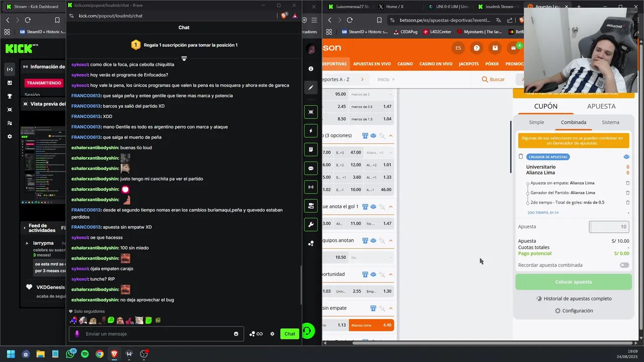Screen dimensions: 644x362
Task: Open APUESTAS EN VIVO menu
Action: pyautogui.click(x=372, y=64)
